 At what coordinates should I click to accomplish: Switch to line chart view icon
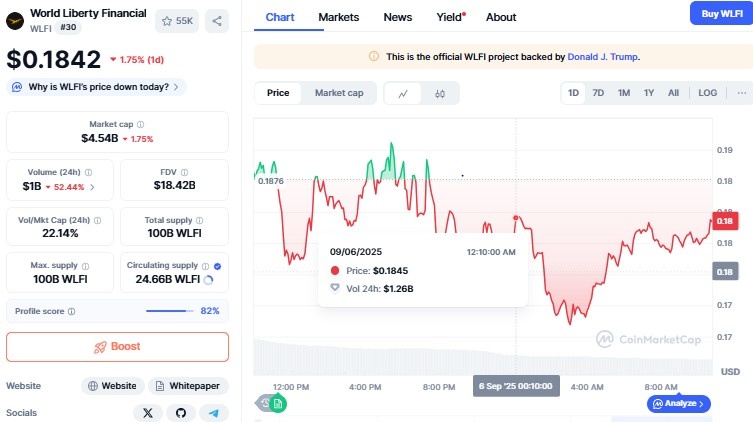click(x=403, y=94)
